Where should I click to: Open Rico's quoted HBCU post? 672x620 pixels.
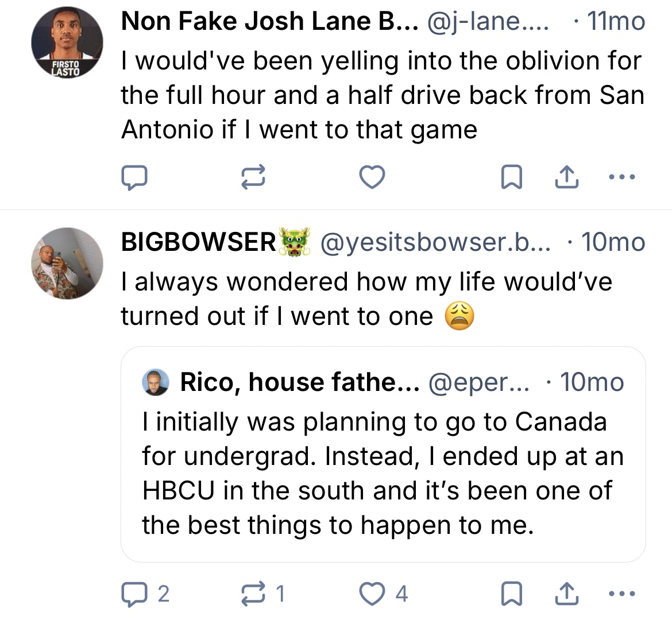click(x=383, y=474)
